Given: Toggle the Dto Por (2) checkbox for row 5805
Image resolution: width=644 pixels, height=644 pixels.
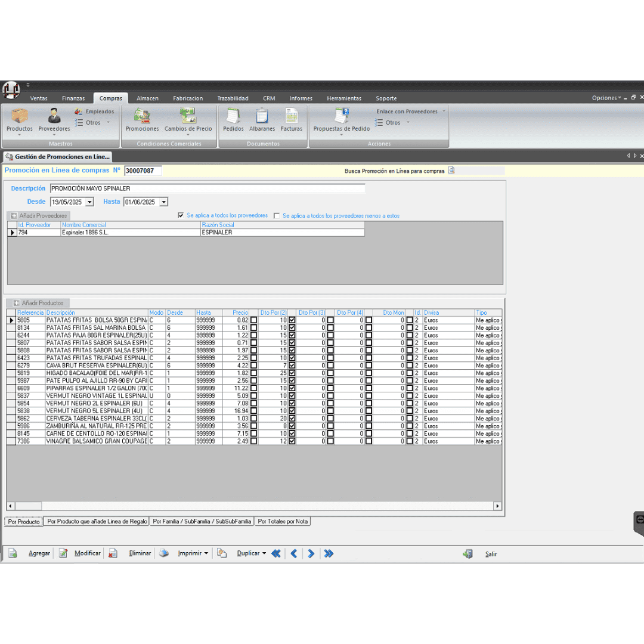Looking at the screenshot, I should click(x=292, y=320).
